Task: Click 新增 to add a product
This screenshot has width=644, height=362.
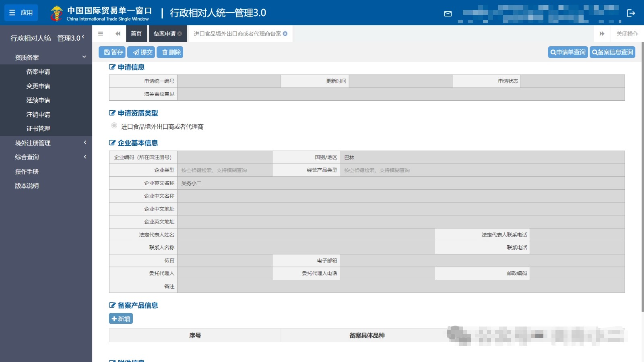Action: tap(121, 319)
